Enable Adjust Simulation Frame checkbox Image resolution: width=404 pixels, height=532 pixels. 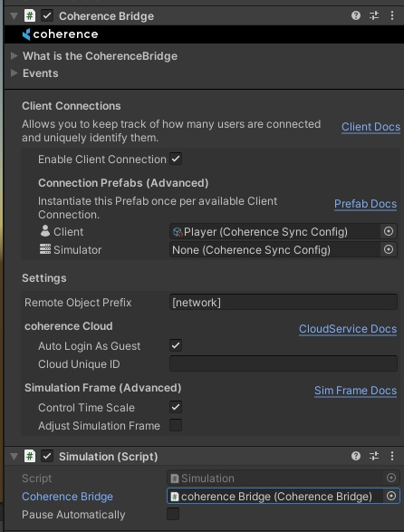(x=176, y=425)
